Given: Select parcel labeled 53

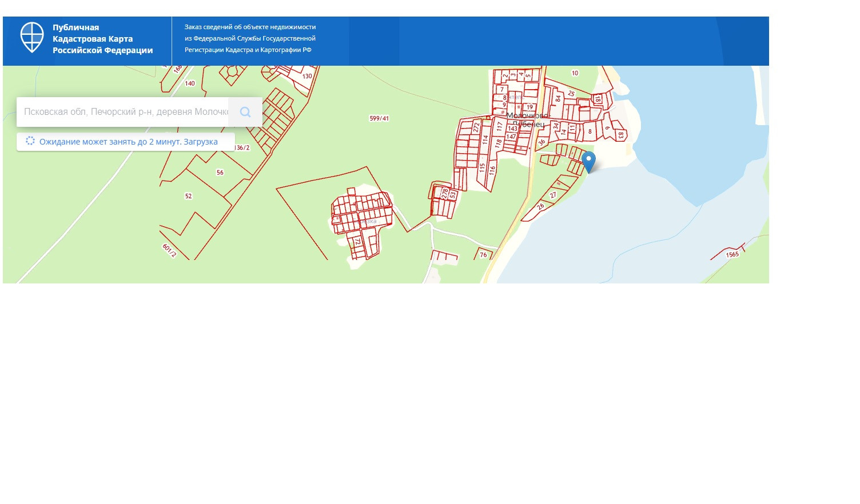Looking at the screenshot, I should coord(453,195).
